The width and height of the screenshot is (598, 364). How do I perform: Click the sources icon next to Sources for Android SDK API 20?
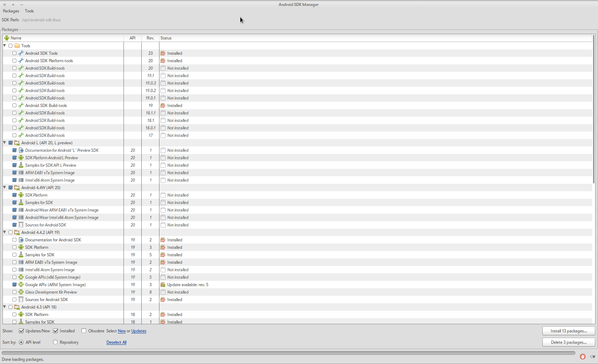(21, 225)
